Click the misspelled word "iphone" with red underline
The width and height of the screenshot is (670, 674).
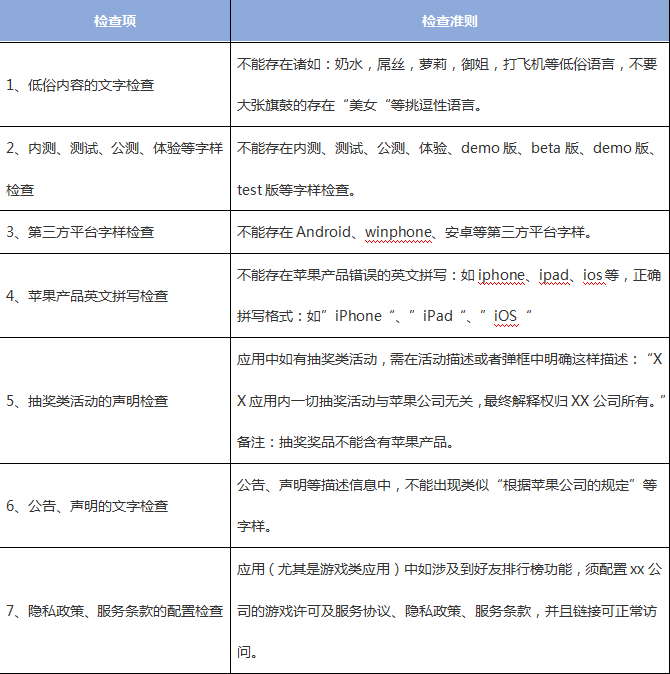tap(501, 275)
